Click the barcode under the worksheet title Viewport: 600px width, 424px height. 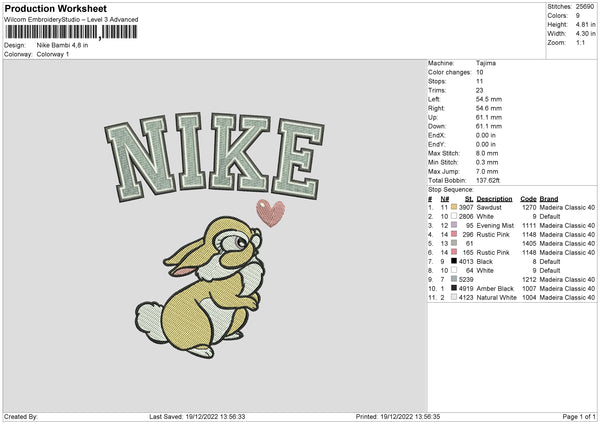point(68,35)
